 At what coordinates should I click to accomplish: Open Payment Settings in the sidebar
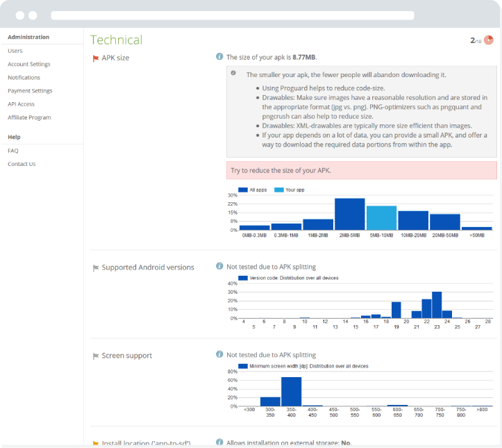click(30, 90)
